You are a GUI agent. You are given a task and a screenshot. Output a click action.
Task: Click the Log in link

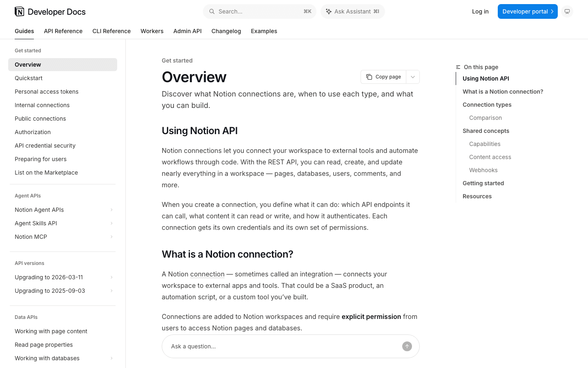pos(480,11)
